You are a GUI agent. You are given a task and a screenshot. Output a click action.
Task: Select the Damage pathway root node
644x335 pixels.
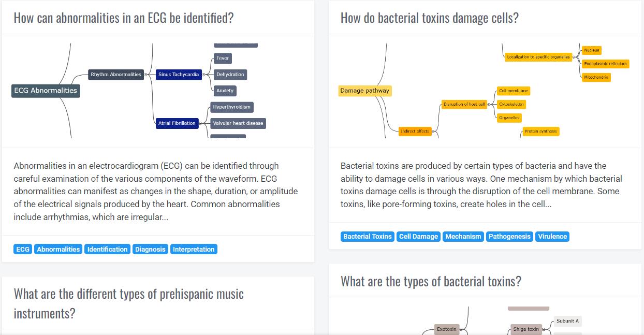364,91
